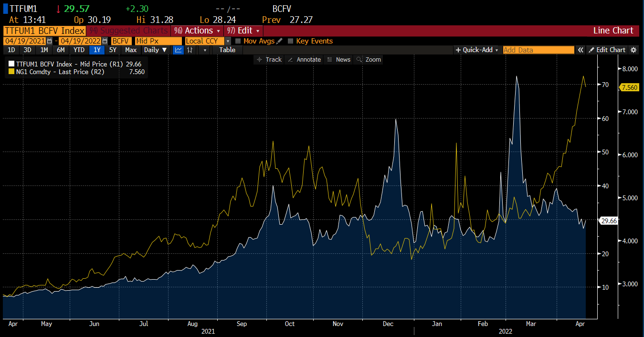Click the Edit Chart button
The width and height of the screenshot is (644, 337).
[x=607, y=50]
